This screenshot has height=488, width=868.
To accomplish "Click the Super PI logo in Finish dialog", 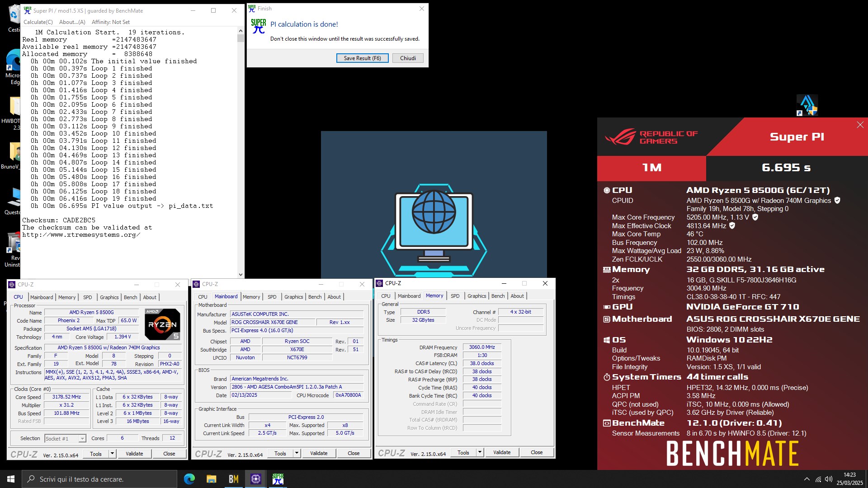I will tap(259, 26).
